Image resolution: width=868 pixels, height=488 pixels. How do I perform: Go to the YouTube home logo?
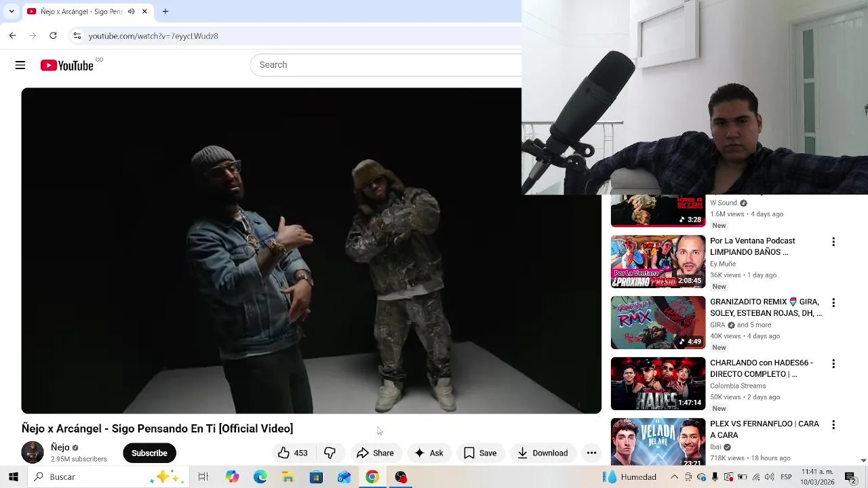coord(66,65)
